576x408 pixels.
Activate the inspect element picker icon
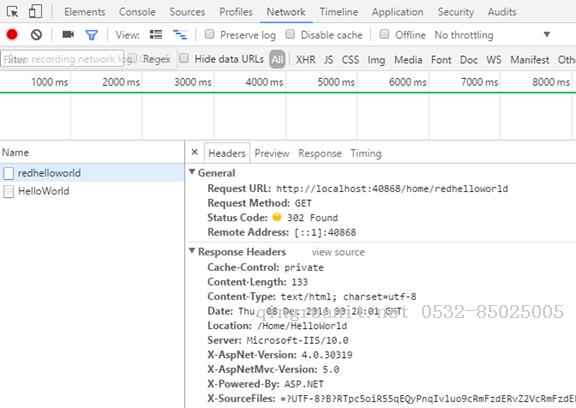[x=12, y=12]
